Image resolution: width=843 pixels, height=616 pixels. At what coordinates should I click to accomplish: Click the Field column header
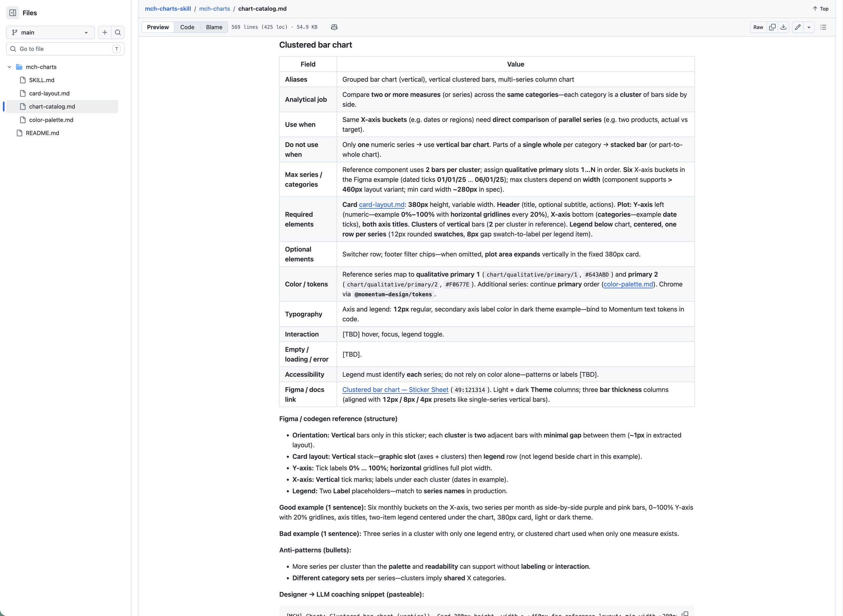(x=308, y=64)
